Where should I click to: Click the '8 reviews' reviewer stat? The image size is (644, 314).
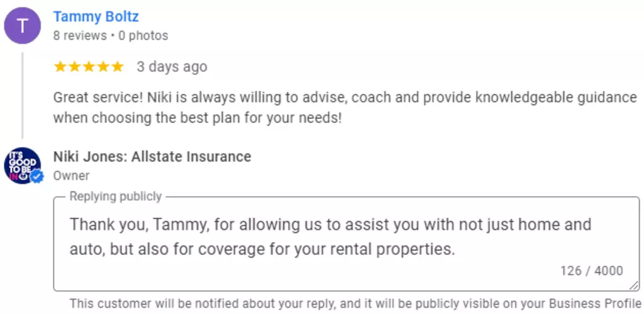point(80,36)
